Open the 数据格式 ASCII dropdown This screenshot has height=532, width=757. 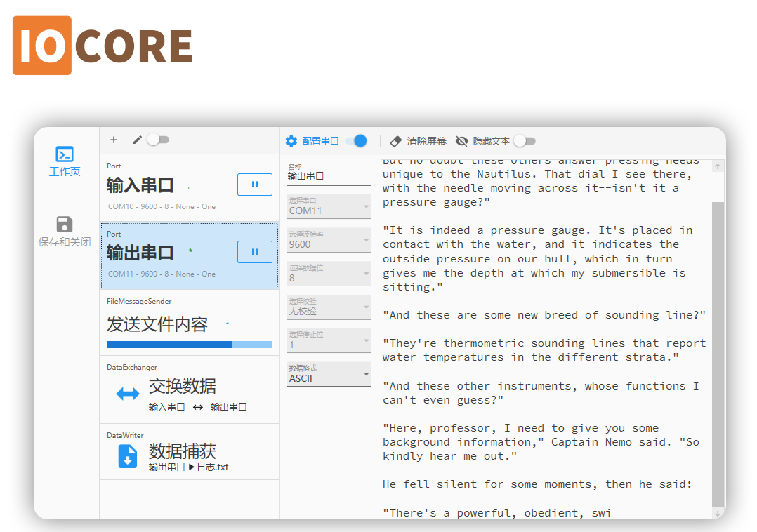click(x=329, y=373)
